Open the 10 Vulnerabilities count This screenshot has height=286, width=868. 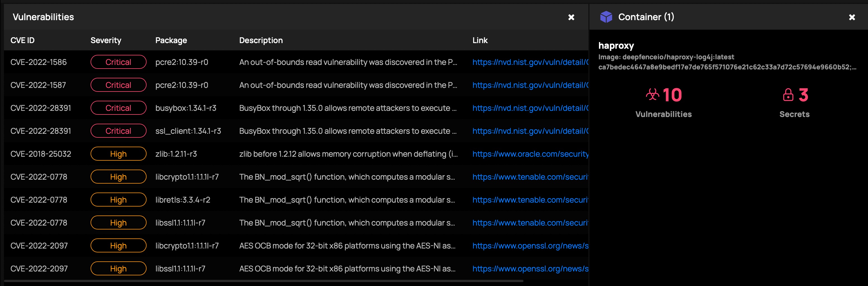tap(672, 95)
